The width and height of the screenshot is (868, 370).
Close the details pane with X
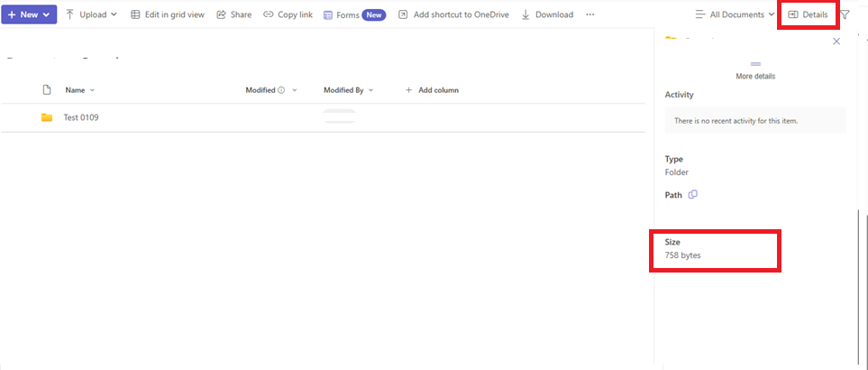836,41
